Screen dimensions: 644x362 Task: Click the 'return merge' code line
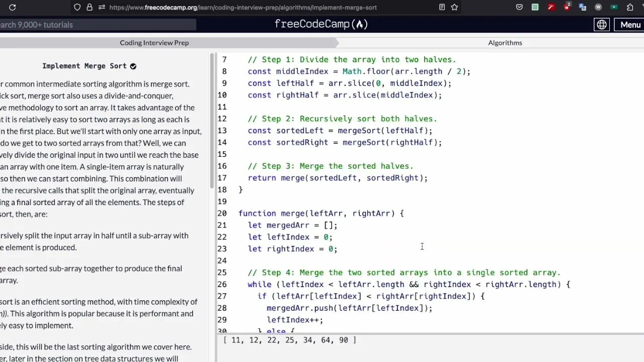pos(338,177)
